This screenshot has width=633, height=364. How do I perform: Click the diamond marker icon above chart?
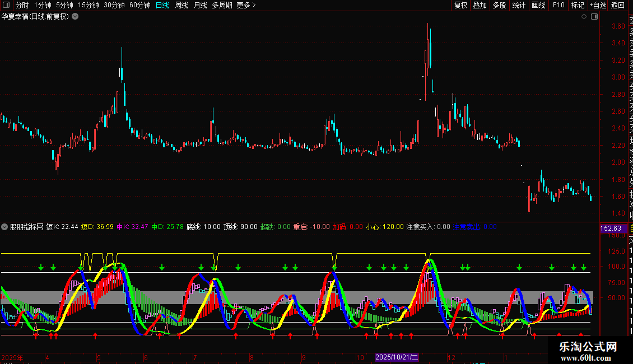pos(583,17)
